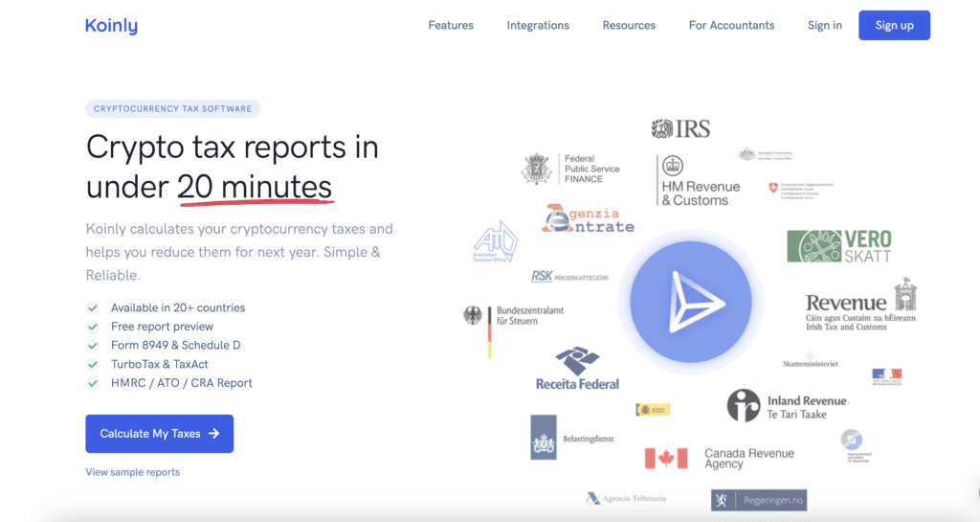Screen dimensions: 980x522
Task: Click the French government flag logo
Action: (887, 377)
